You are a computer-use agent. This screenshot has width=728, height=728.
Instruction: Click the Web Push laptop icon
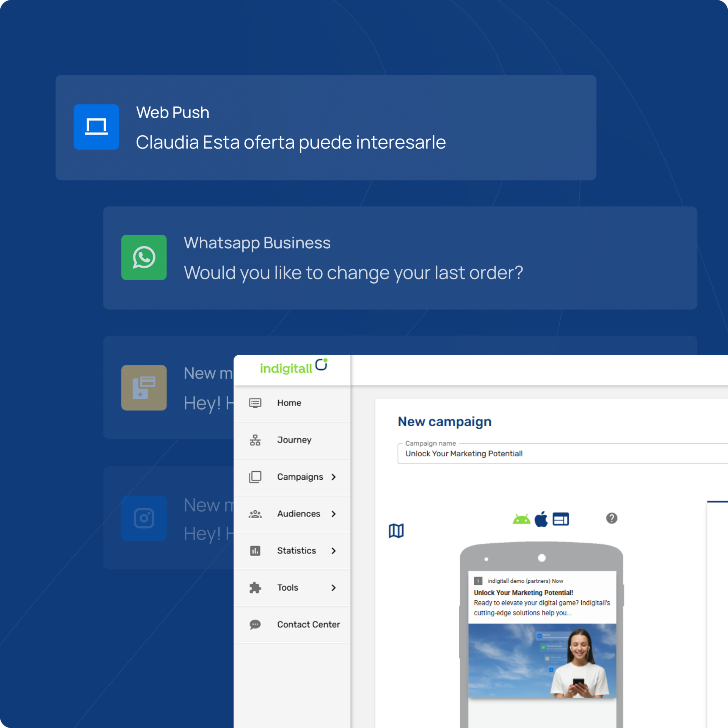tap(96, 127)
